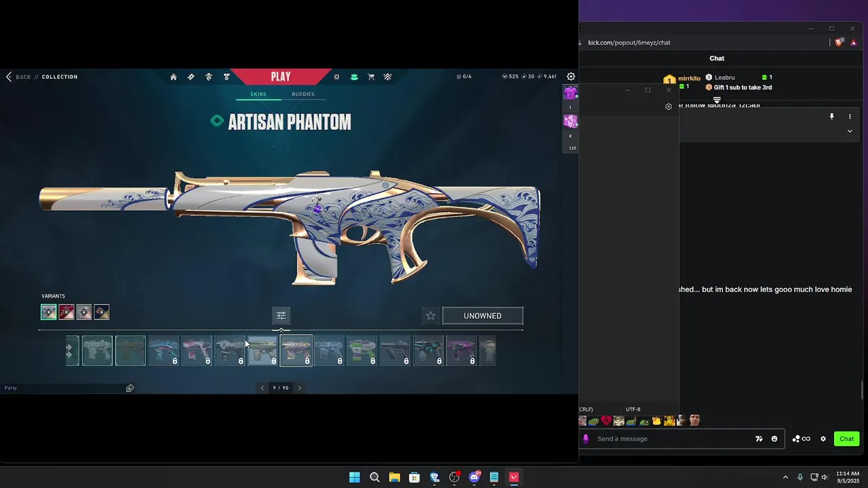Screen dimensions: 868x488
Task: Collapse the leaderboard drag handle arrow
Action: 717,100
